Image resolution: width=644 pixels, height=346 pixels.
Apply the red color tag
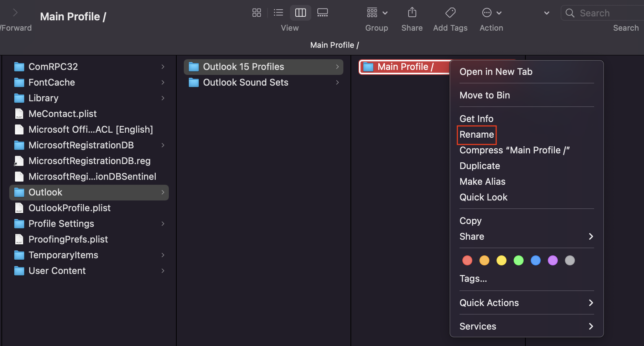(x=467, y=260)
